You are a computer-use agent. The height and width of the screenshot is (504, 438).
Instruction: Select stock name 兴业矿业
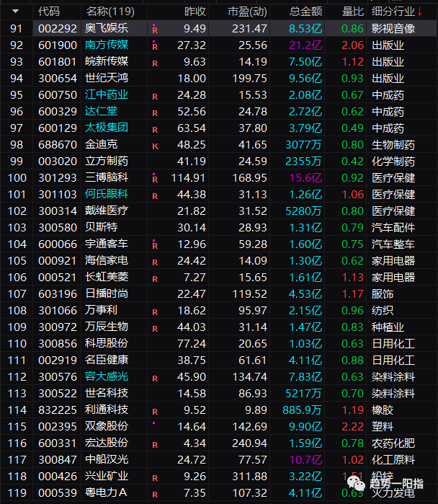click(x=107, y=476)
